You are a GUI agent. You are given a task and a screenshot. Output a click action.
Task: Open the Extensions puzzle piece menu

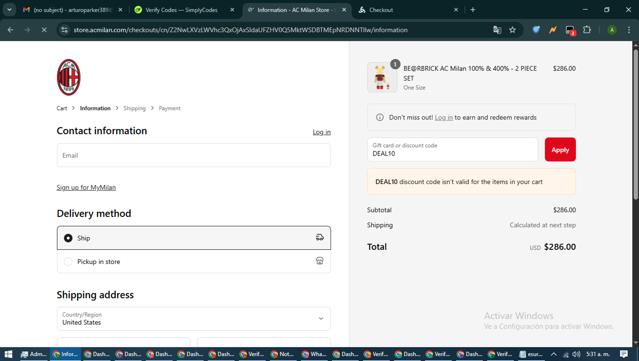pos(587,30)
